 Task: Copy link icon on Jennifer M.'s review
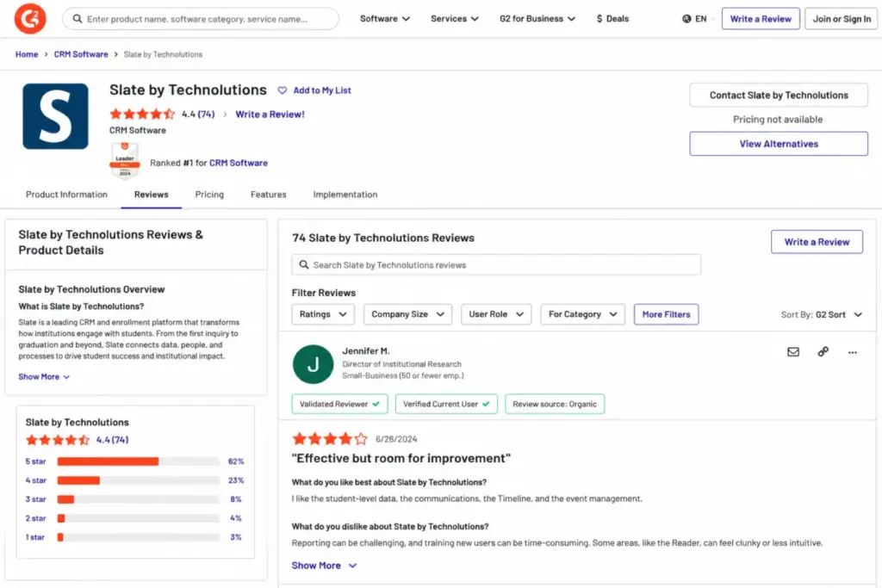point(823,352)
